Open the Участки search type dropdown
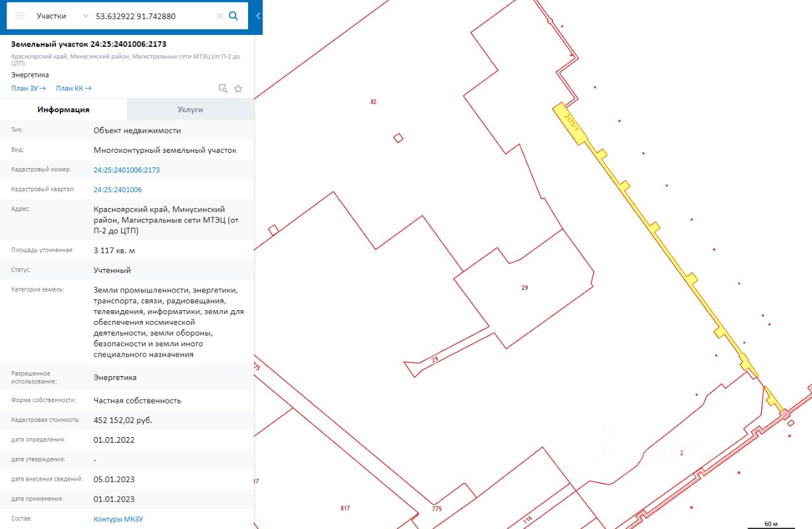This screenshot has height=529, width=812. 62,16
